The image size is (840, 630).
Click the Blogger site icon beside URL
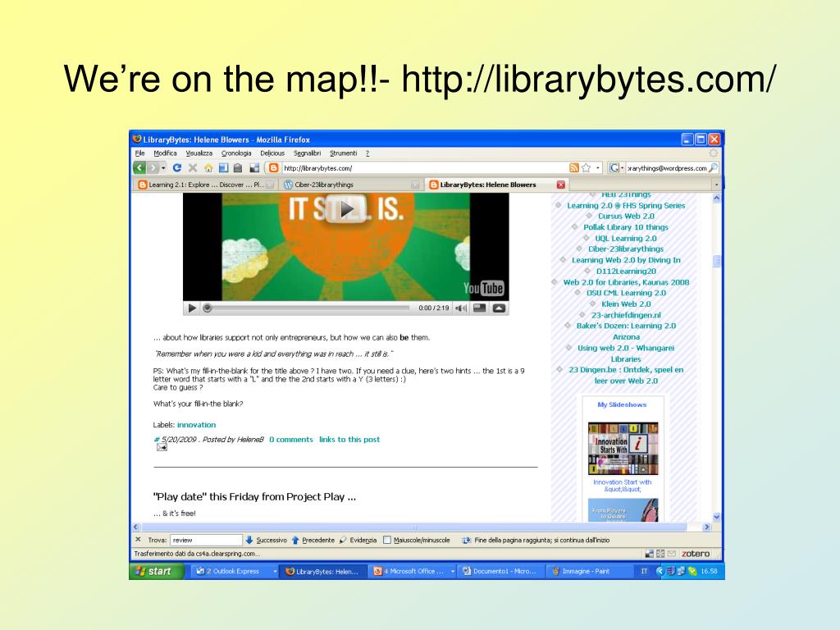point(273,167)
